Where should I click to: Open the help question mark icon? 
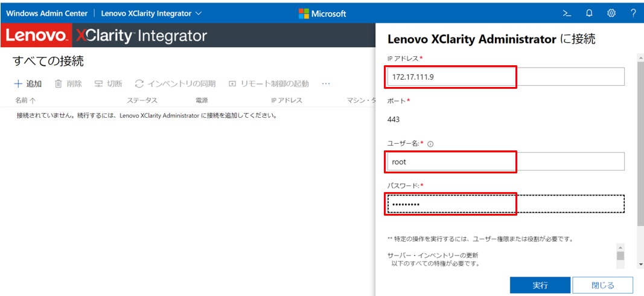(x=633, y=13)
